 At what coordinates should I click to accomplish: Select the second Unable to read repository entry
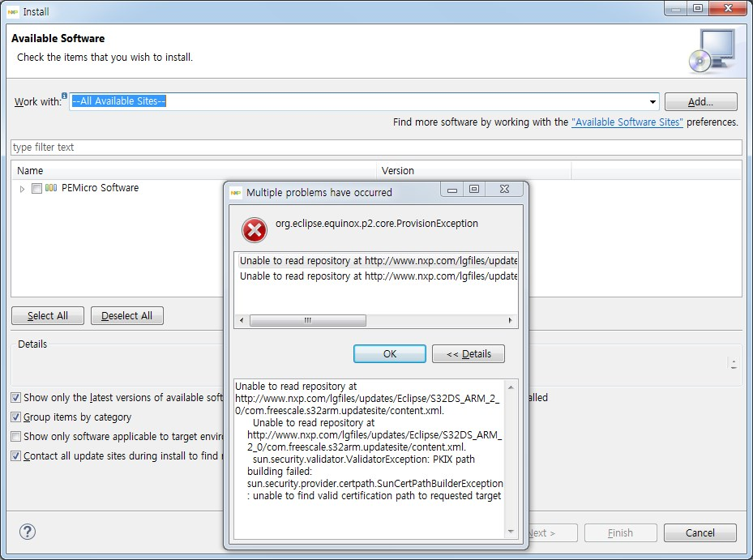click(x=378, y=276)
